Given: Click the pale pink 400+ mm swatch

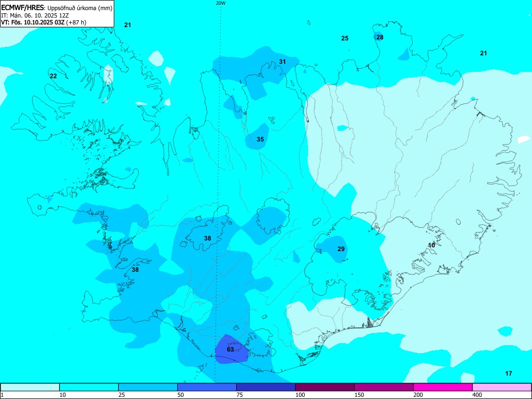Looking at the screenshot, I should pos(502,387).
